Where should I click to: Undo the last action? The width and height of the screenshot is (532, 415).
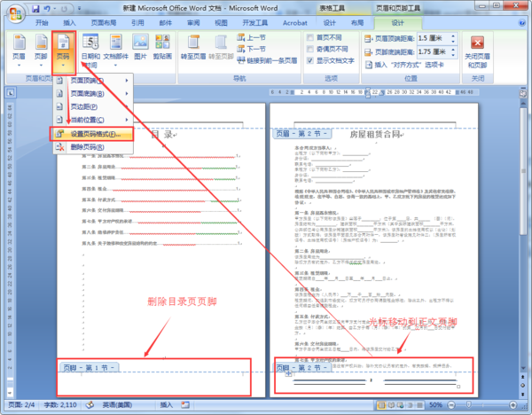[47, 9]
